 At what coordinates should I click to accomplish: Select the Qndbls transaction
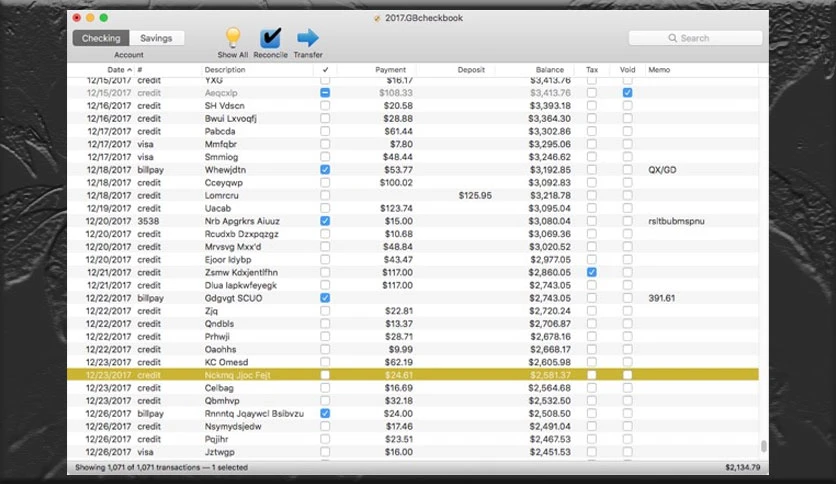point(413,324)
